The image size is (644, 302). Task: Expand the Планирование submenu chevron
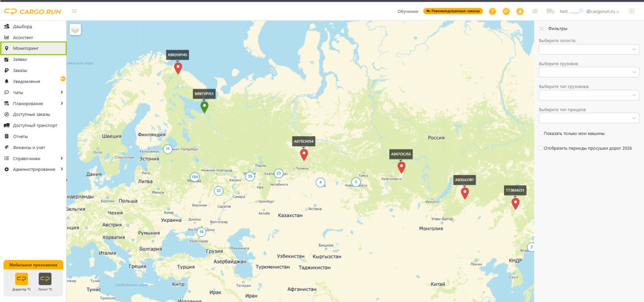click(x=62, y=103)
